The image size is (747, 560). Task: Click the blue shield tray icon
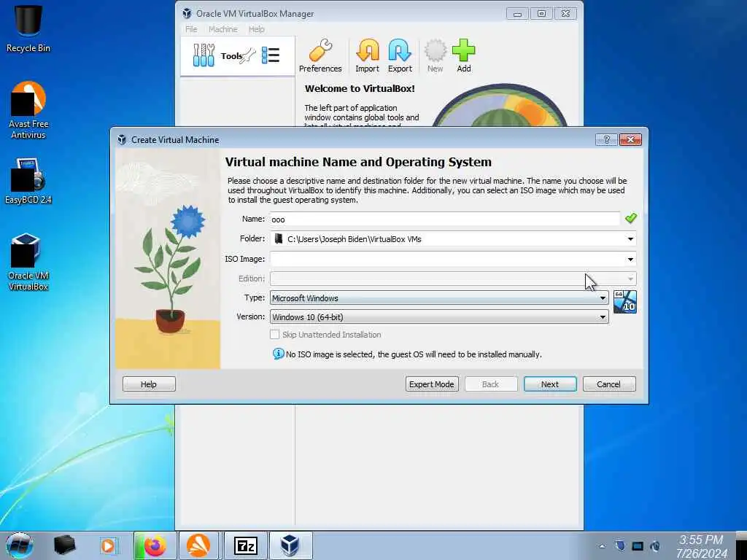(620, 545)
